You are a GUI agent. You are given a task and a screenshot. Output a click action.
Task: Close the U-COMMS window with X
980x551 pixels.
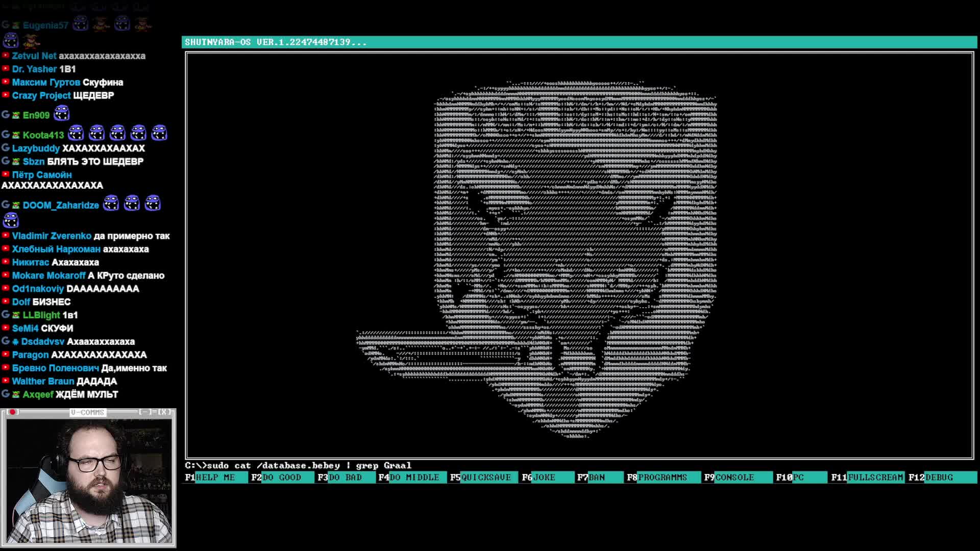click(x=164, y=412)
